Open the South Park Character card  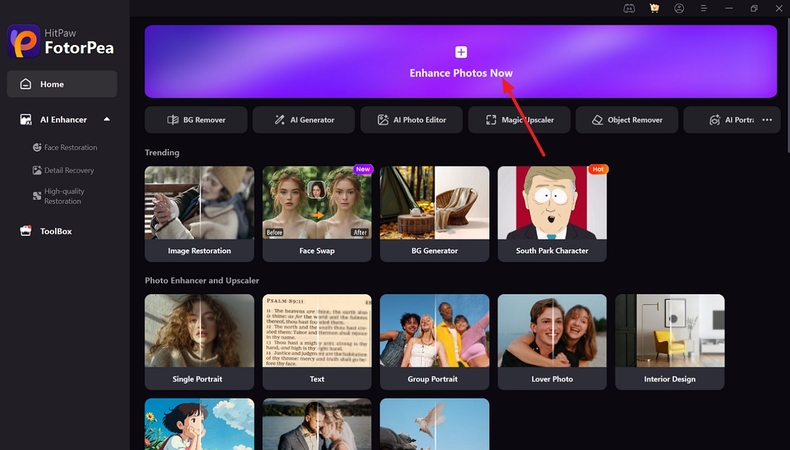(552, 214)
